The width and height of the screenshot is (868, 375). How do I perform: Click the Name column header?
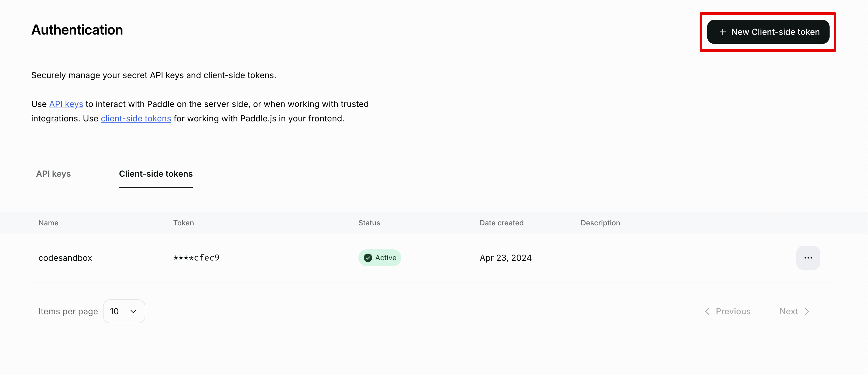click(48, 223)
